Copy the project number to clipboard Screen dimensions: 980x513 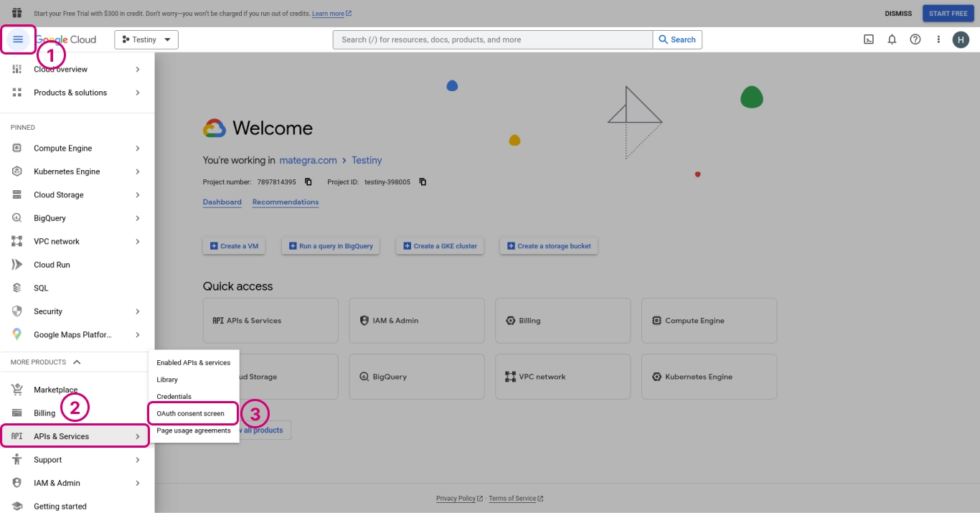tap(308, 182)
